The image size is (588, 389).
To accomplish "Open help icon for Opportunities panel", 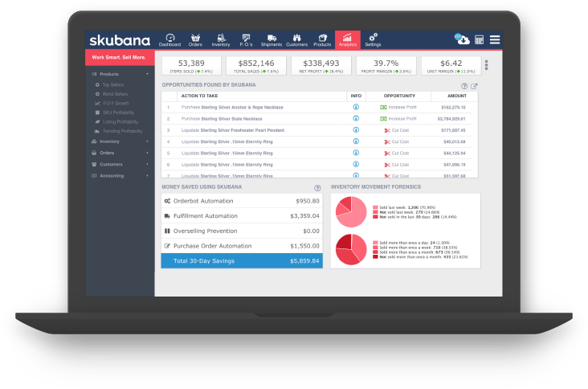I will tap(464, 86).
